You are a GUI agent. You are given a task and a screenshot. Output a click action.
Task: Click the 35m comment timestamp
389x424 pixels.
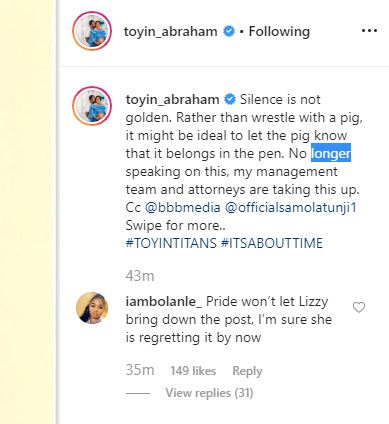point(140,370)
